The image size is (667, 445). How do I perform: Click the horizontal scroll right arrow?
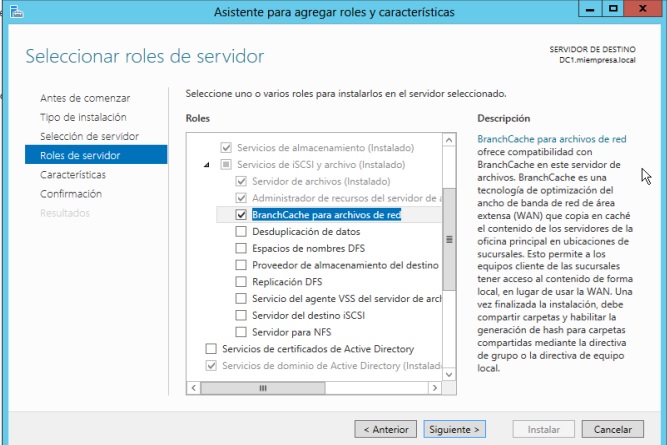(434, 388)
